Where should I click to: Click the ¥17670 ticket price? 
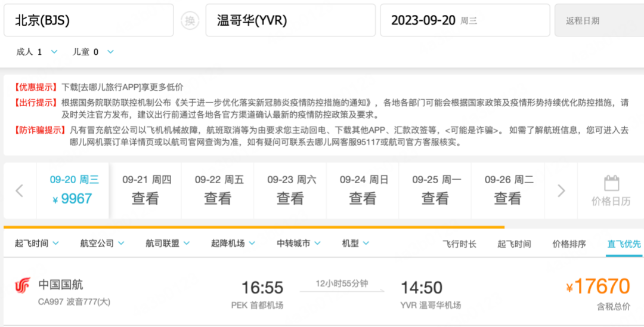click(598, 286)
